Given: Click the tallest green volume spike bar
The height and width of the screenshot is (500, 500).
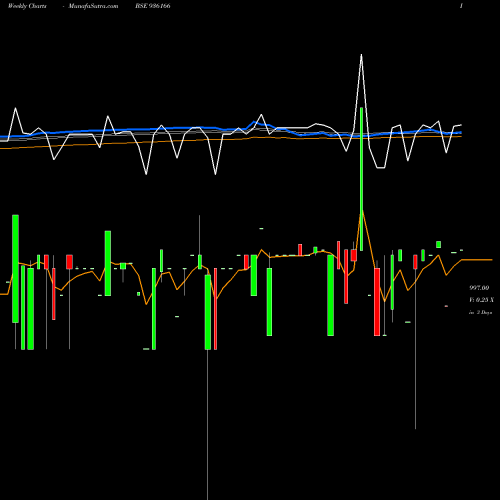Looking at the screenshot, I should (x=362, y=179).
